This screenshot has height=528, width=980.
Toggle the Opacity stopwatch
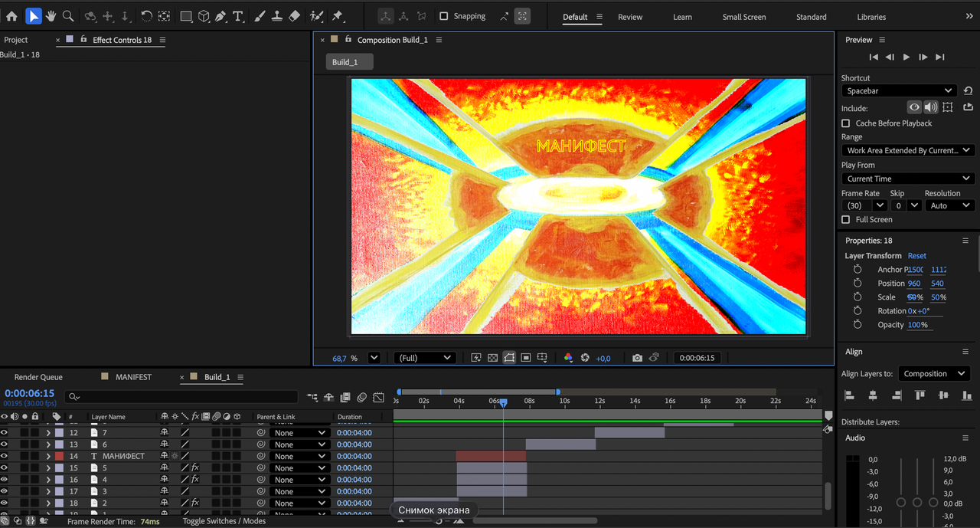857,325
